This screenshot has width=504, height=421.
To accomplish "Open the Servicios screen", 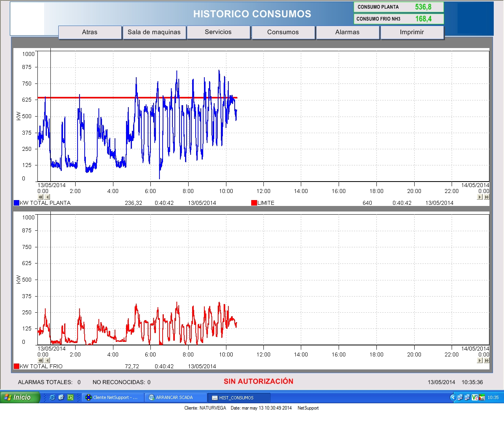I will (218, 32).
